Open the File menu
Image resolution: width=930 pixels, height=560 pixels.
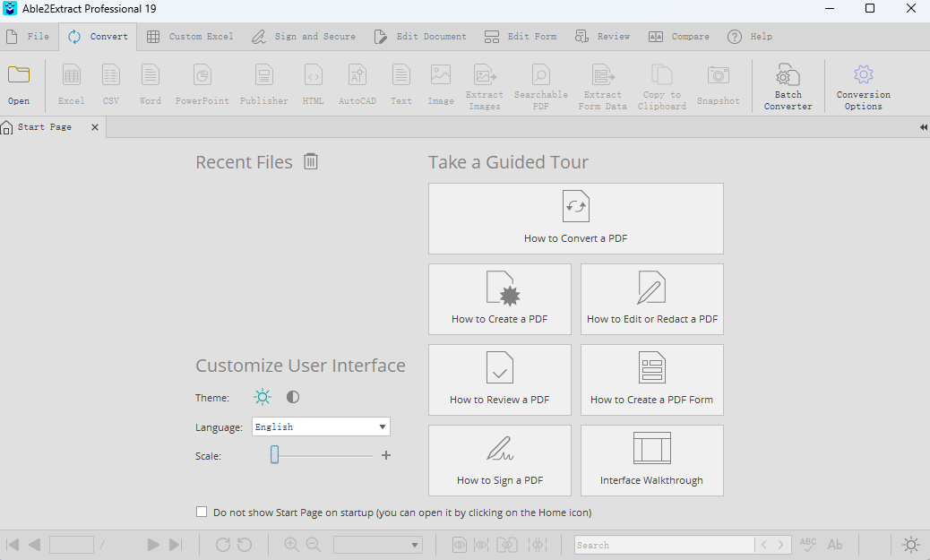pos(28,37)
